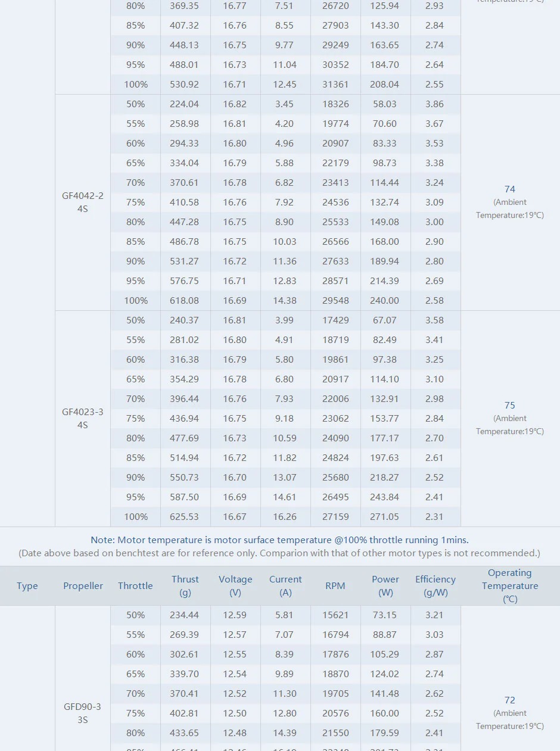This screenshot has width=560, height=751.
Task: Click the 72 operating temperature value
Action: coord(510,700)
